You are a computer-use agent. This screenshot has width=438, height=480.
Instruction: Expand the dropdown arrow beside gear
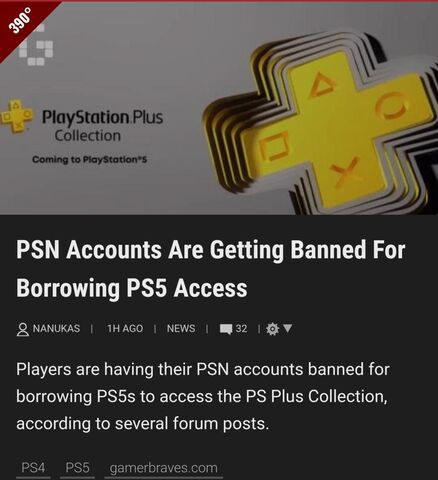(x=288, y=328)
